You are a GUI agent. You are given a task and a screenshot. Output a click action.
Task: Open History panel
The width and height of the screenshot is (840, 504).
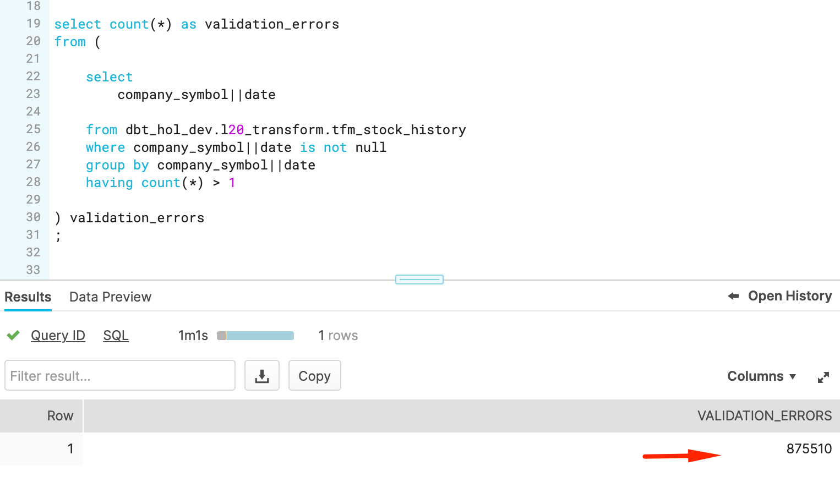790,295
